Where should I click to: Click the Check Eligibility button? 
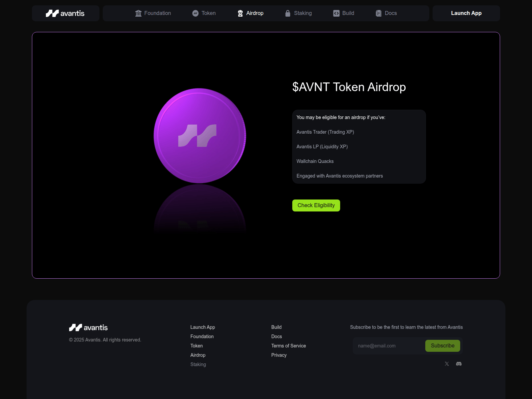(x=316, y=205)
